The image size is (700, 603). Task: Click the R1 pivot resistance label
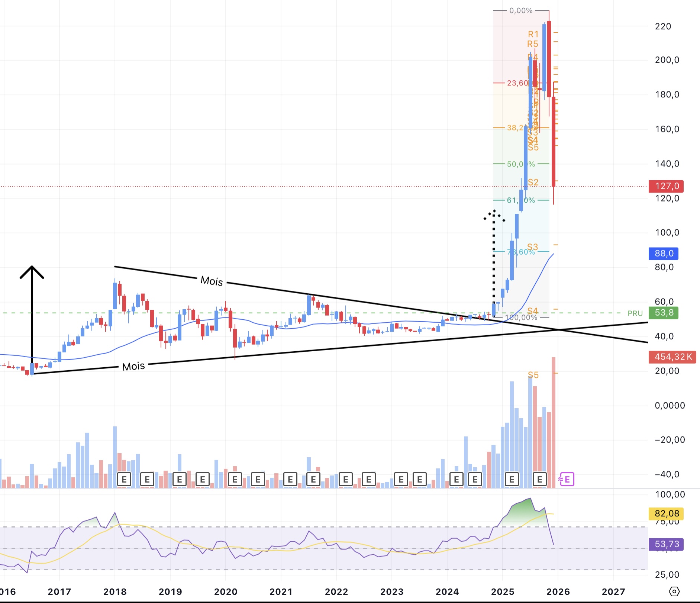tap(533, 34)
